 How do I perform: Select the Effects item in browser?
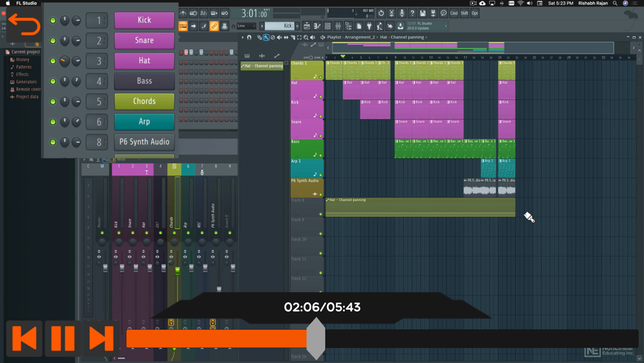click(x=19, y=74)
